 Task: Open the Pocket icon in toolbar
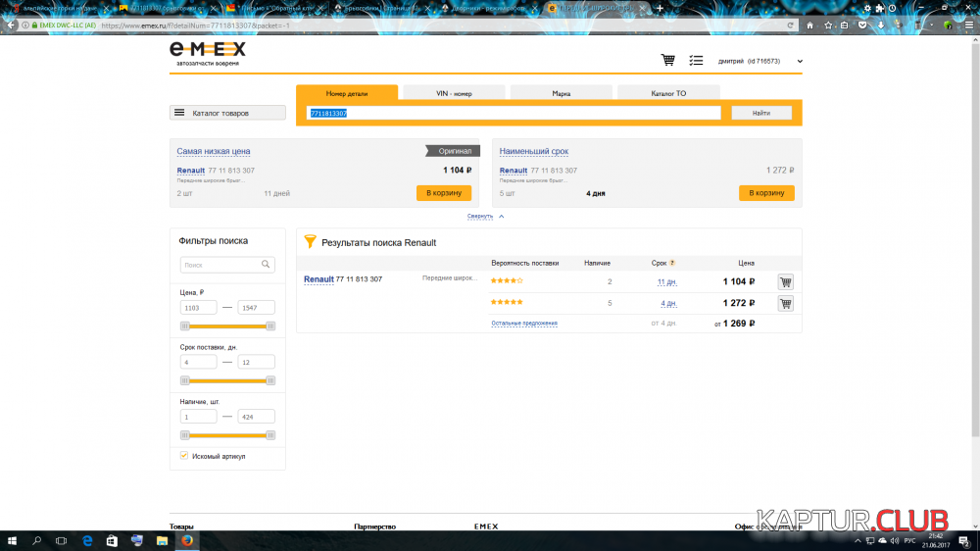point(862,25)
